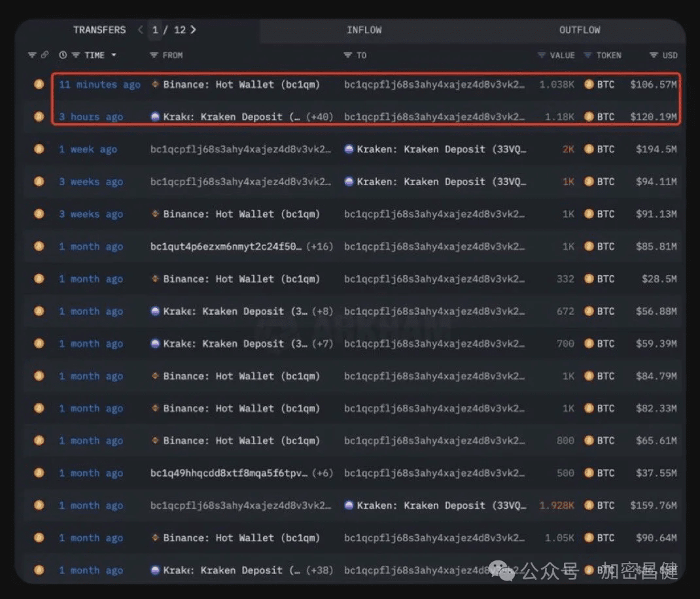Image resolution: width=700 pixels, height=599 pixels.
Task: Click the value '1.038K'
Action: coord(557,84)
